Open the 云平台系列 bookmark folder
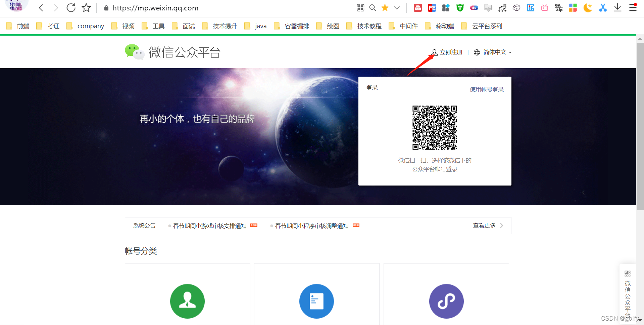Screen dimensions: 644x325 (482, 26)
